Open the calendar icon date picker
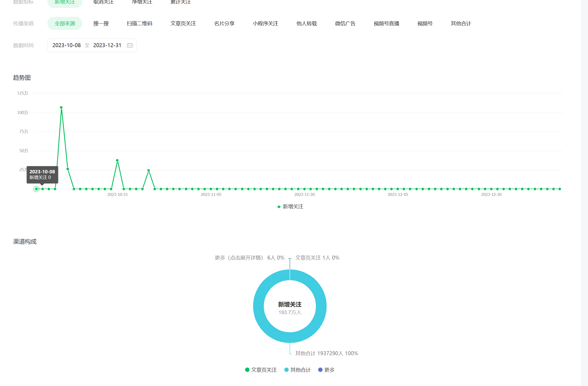 [130, 45]
